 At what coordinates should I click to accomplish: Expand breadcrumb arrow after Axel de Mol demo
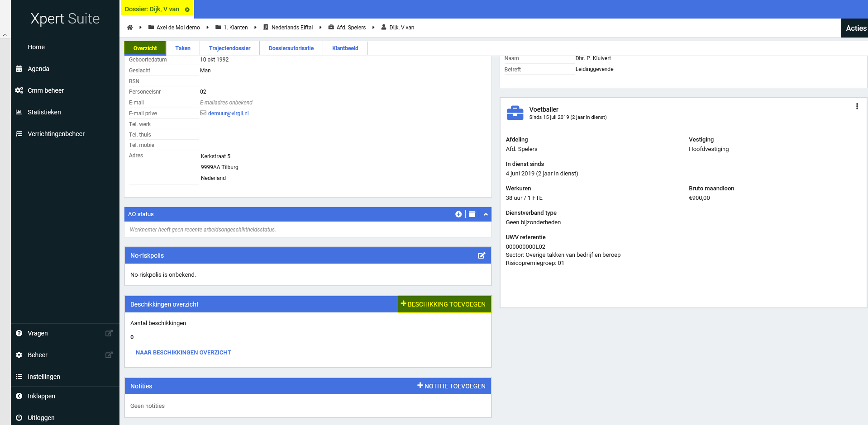pyautogui.click(x=207, y=28)
